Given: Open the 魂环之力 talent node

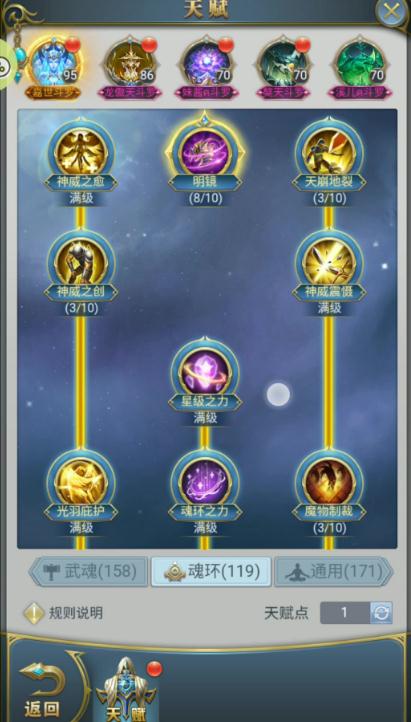Looking at the screenshot, I should 205,481.
